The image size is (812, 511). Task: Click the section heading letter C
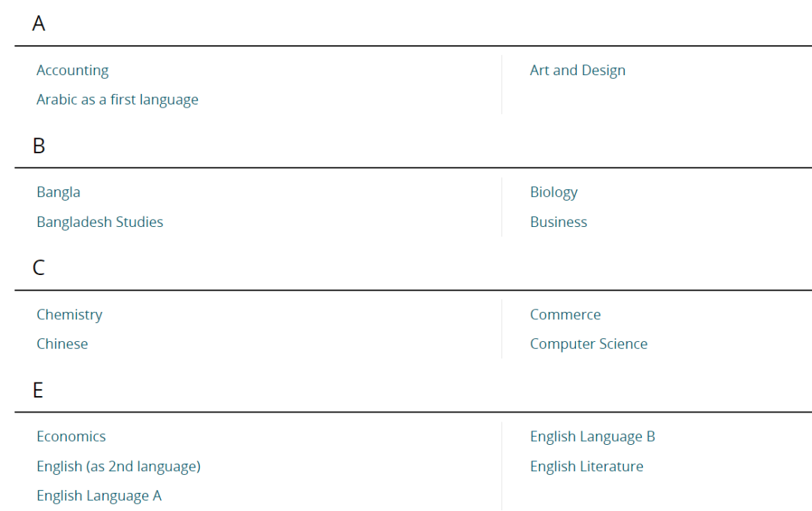[39, 268]
